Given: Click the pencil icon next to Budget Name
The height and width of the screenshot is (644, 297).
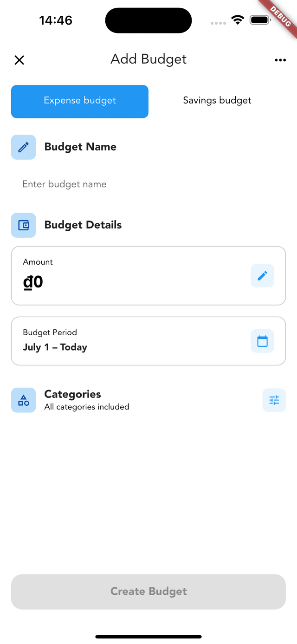Looking at the screenshot, I should click(x=23, y=147).
